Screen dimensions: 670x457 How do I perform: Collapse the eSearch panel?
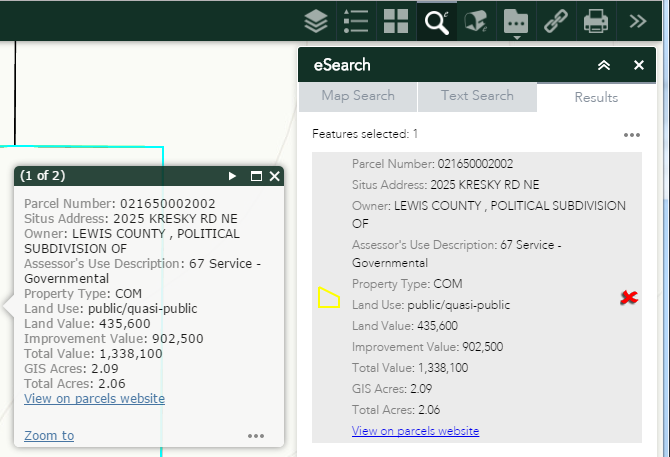[x=604, y=65]
